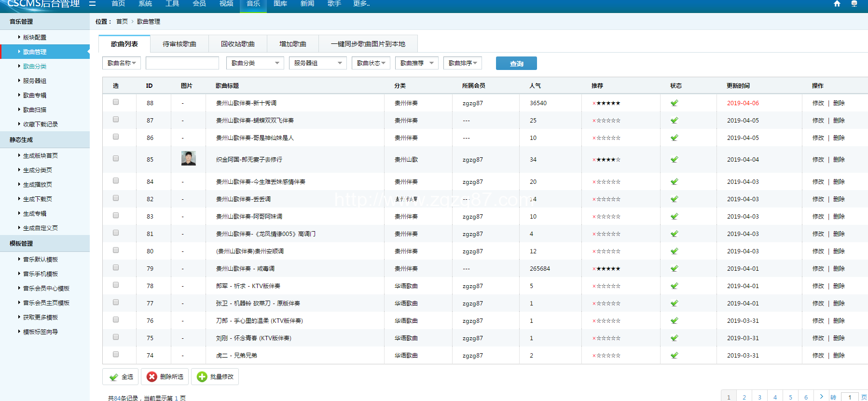Open the 视频 top menu item
Image resolution: width=868 pixels, height=401 pixels.
click(x=226, y=4)
